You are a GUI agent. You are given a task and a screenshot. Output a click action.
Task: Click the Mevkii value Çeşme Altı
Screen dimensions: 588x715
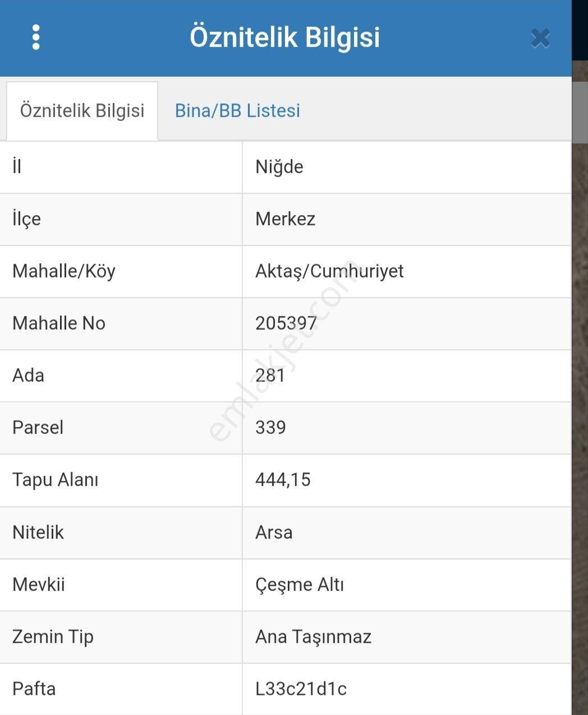pyautogui.click(x=300, y=584)
